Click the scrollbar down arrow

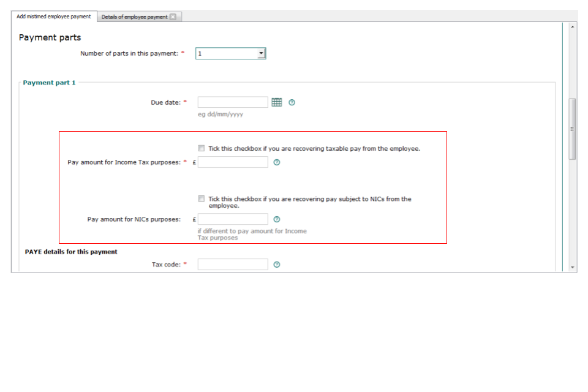point(572,267)
